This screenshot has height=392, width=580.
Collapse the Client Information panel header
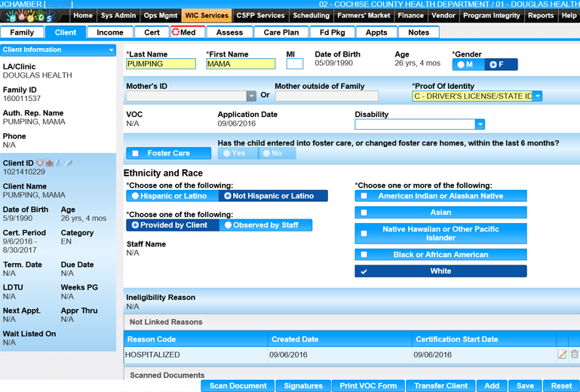click(111, 50)
